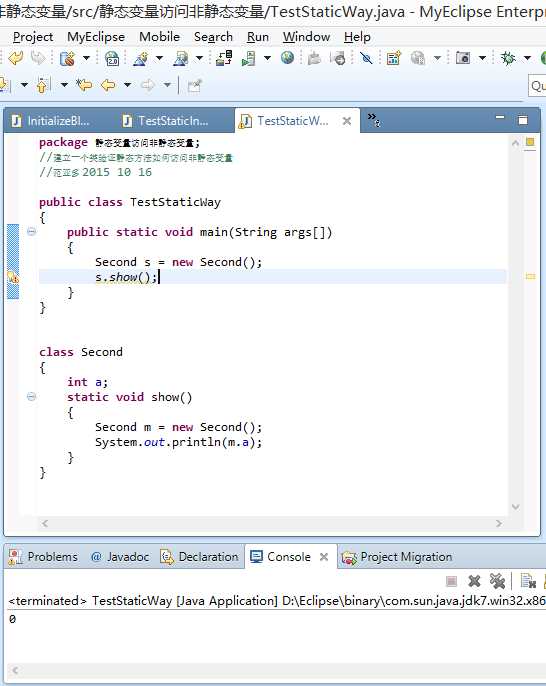Click the editor horizontal scrollbar right arrow
The width and height of the screenshot is (546, 686).
coord(499,523)
